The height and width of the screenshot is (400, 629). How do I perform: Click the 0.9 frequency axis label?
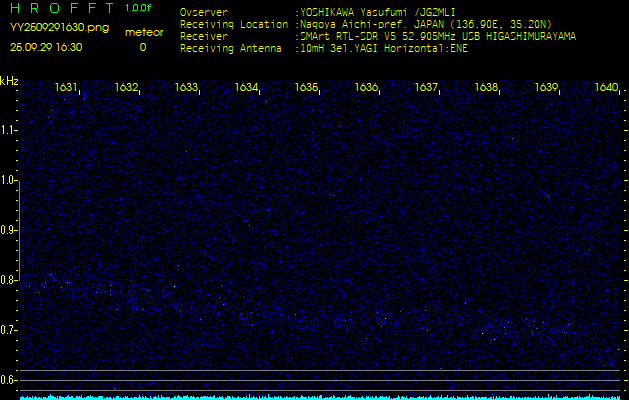tap(9, 230)
